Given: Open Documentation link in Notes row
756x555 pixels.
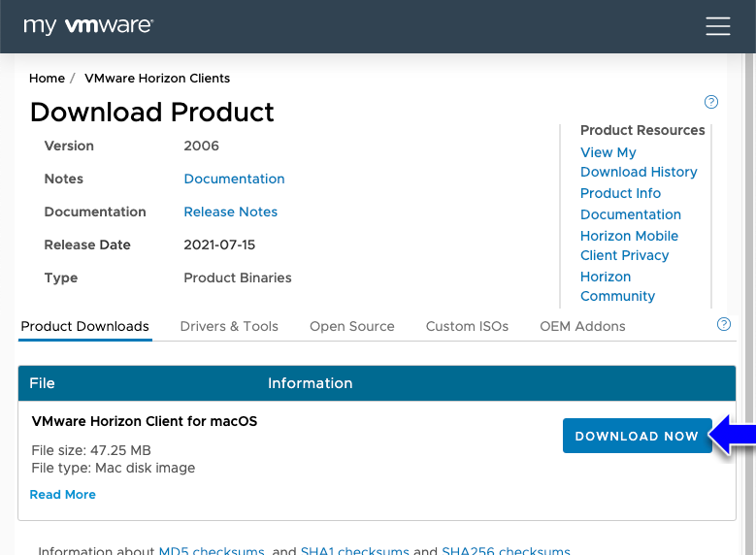Looking at the screenshot, I should [234, 179].
